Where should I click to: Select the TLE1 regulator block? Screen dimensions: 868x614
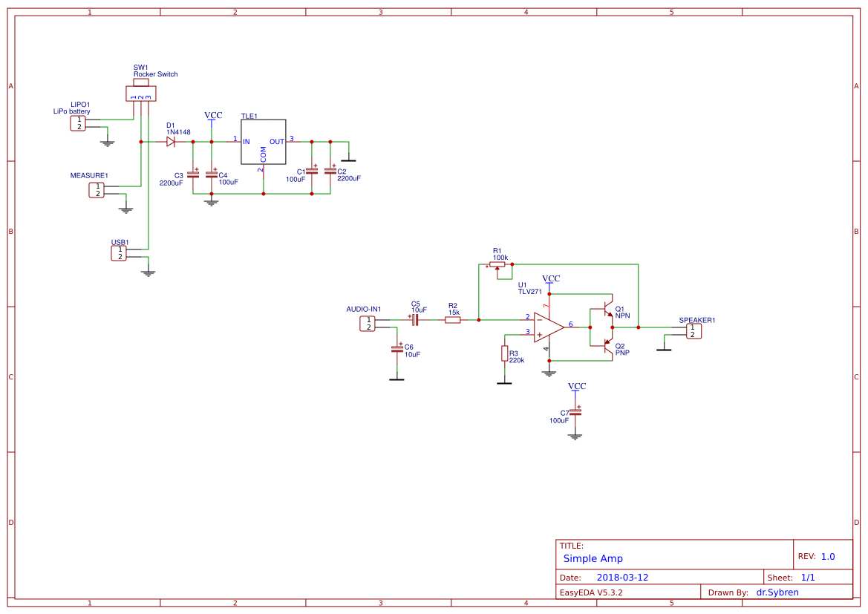point(264,142)
